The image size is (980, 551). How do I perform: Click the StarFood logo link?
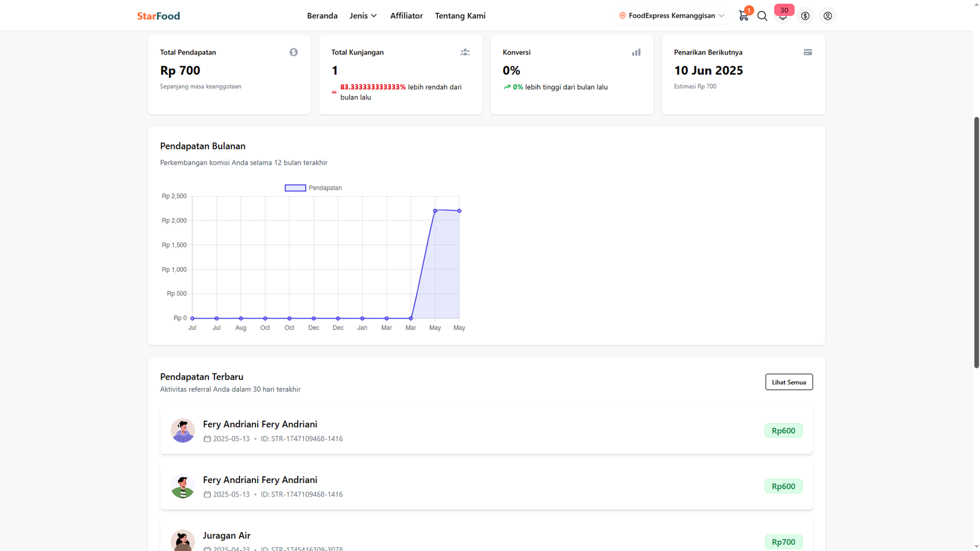coord(158,16)
